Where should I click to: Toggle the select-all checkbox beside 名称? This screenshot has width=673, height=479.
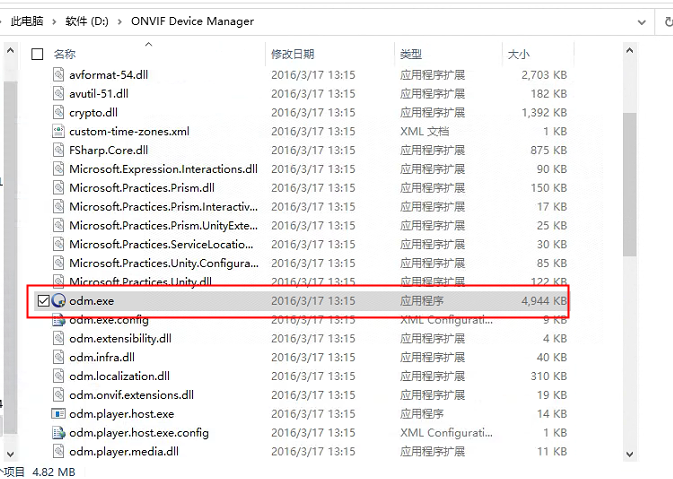pos(37,54)
